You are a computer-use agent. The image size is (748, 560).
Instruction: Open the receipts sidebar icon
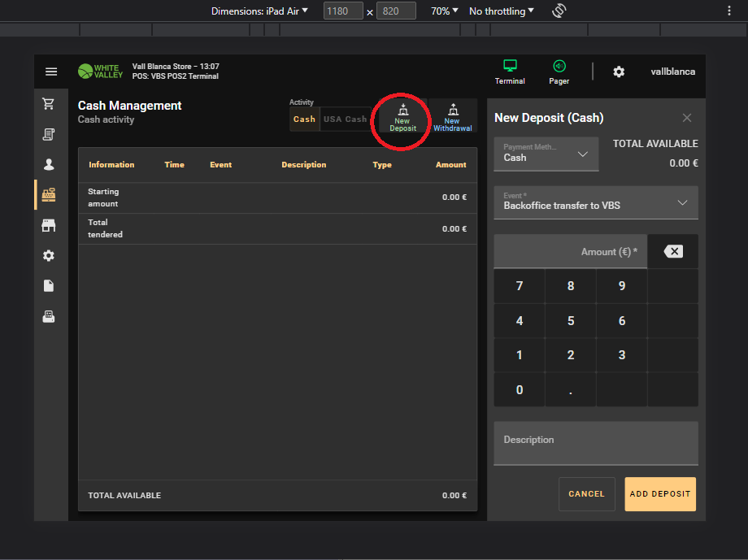(49, 134)
